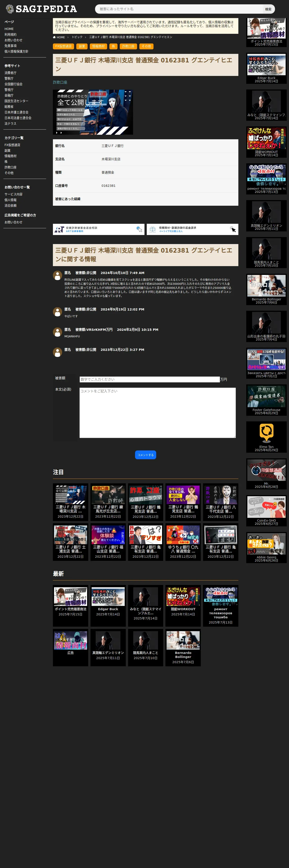Click the 本文 comment text area
289x868 pixels.
[158, 413]
